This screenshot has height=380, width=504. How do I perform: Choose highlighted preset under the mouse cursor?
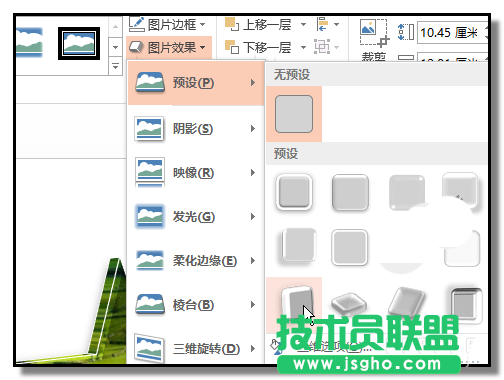pos(294,305)
